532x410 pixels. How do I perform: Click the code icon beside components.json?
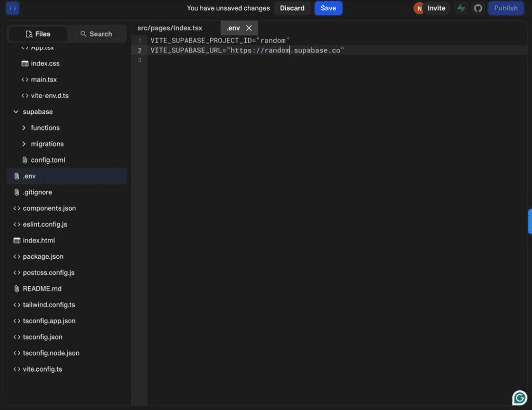coord(17,208)
